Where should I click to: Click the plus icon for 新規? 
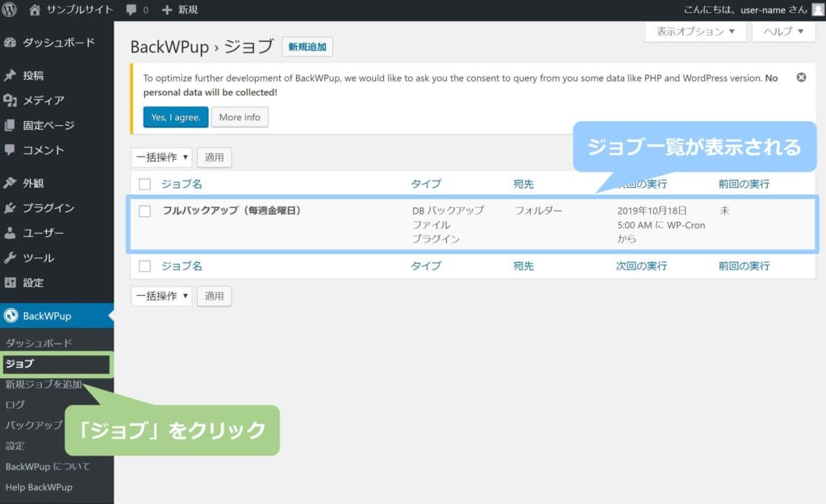point(167,10)
